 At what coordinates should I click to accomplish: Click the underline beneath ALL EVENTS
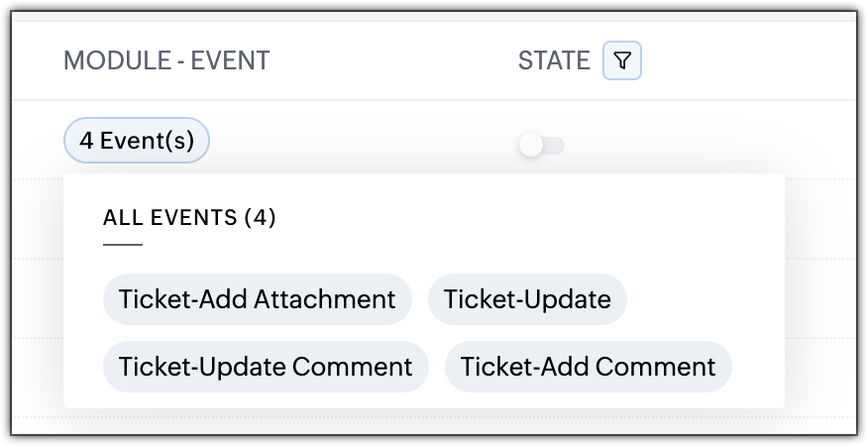coord(123,244)
